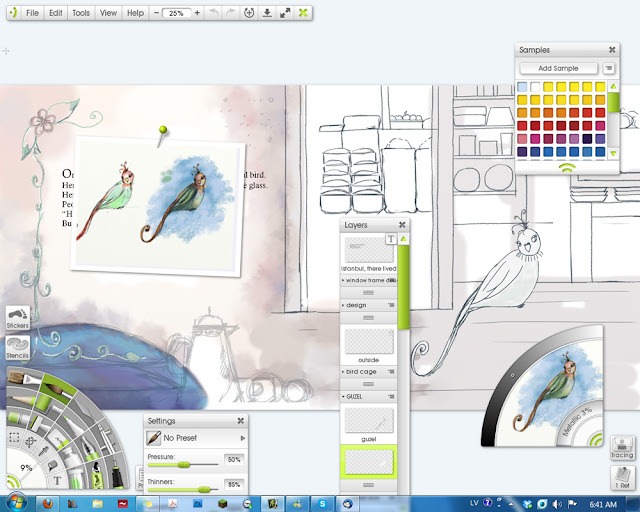This screenshot has width=640, height=512.
Task: Open the View menu
Action: click(108, 13)
